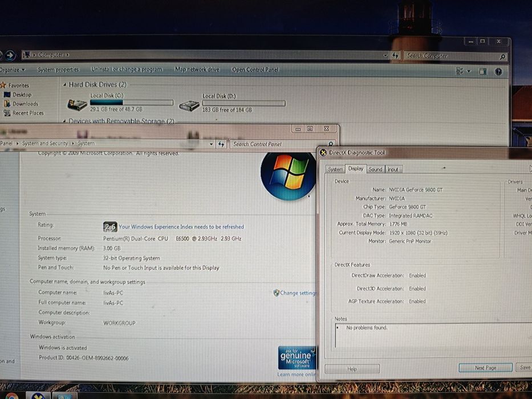The height and width of the screenshot is (399, 532).
Task: Select the Local Disk (C:) drive icon
Action: [78, 104]
